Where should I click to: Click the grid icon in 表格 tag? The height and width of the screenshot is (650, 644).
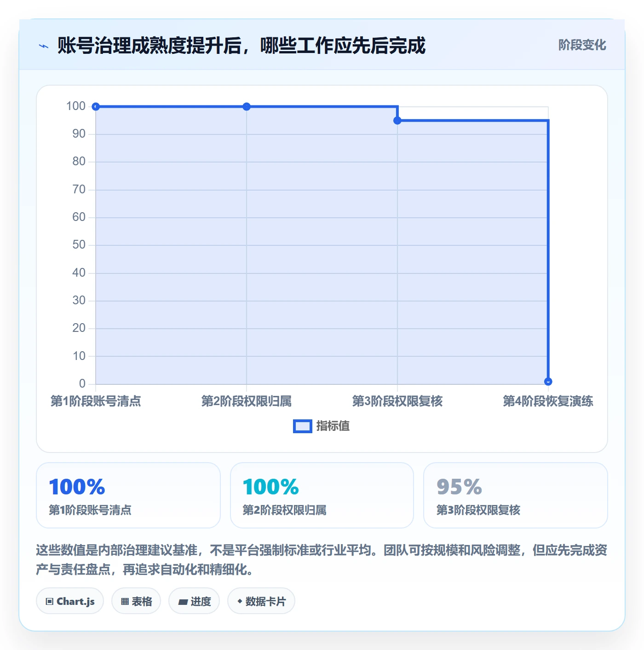[125, 601]
